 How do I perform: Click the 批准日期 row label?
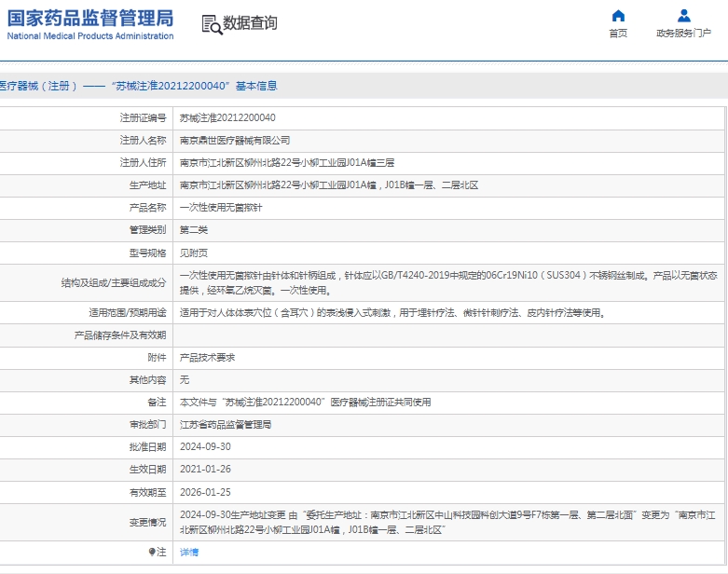147,447
